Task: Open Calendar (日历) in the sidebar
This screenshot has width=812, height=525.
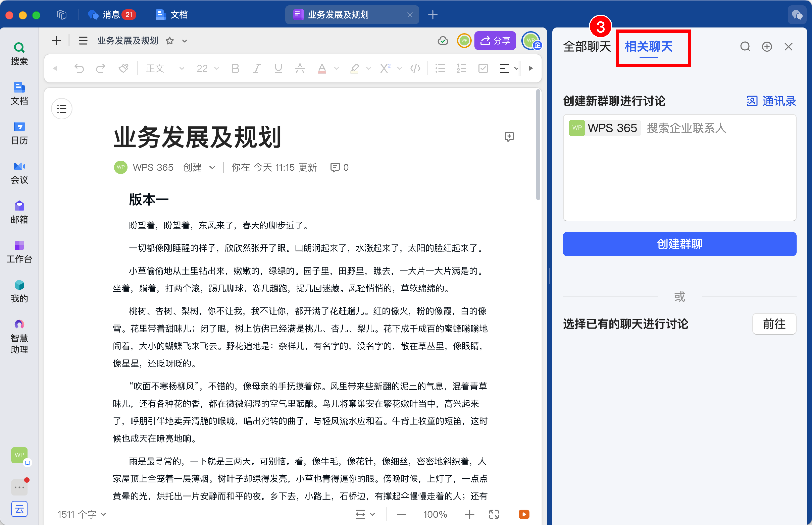Action: click(19, 133)
